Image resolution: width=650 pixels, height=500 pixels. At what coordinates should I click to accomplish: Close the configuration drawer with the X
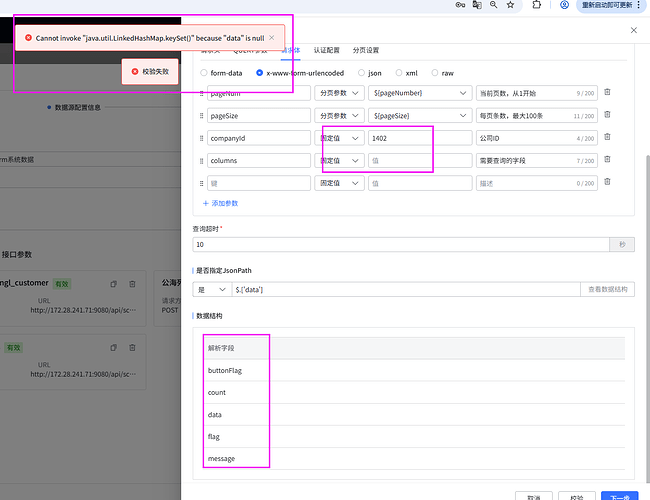pyautogui.click(x=633, y=30)
